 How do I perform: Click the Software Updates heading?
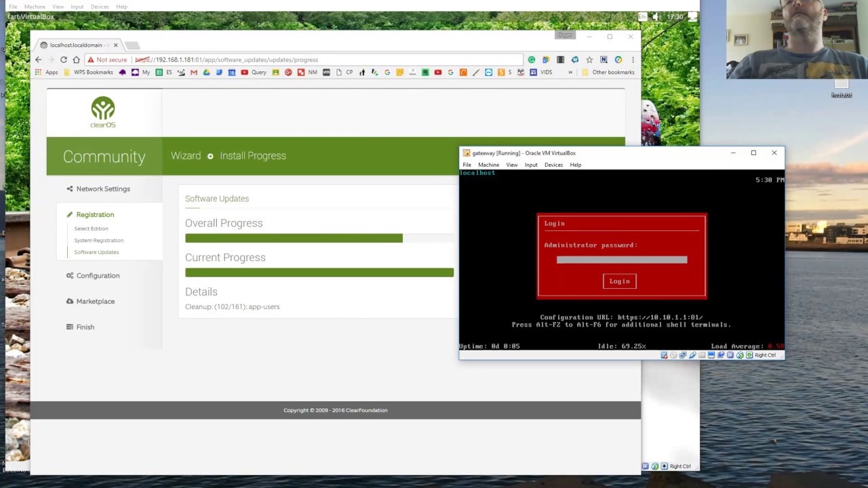click(217, 199)
